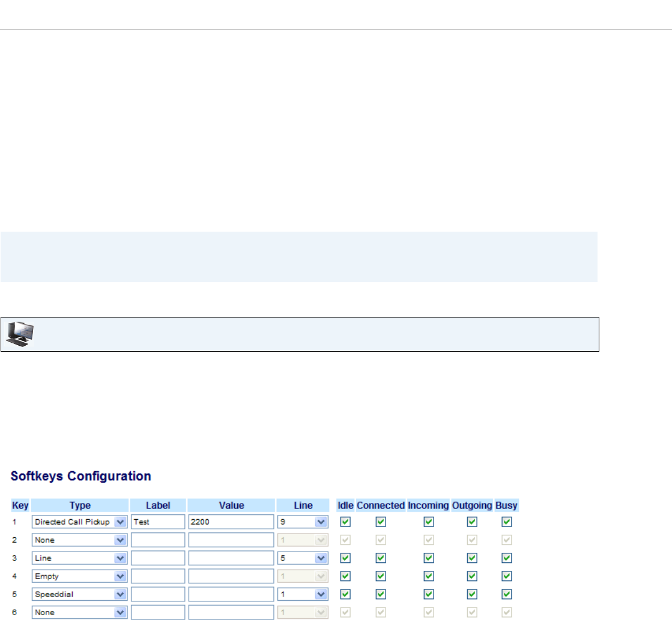Viewport: 672px width, 623px height.
Task: Click the Value field for key 3
Action: point(231,558)
